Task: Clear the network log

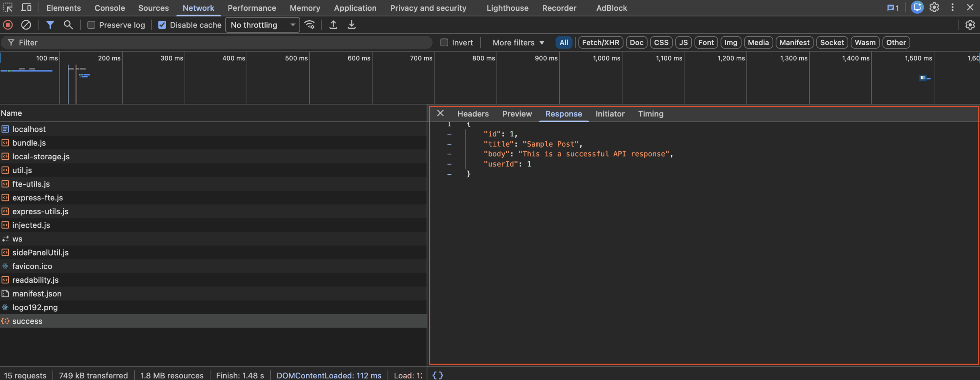Action: pyautogui.click(x=26, y=25)
